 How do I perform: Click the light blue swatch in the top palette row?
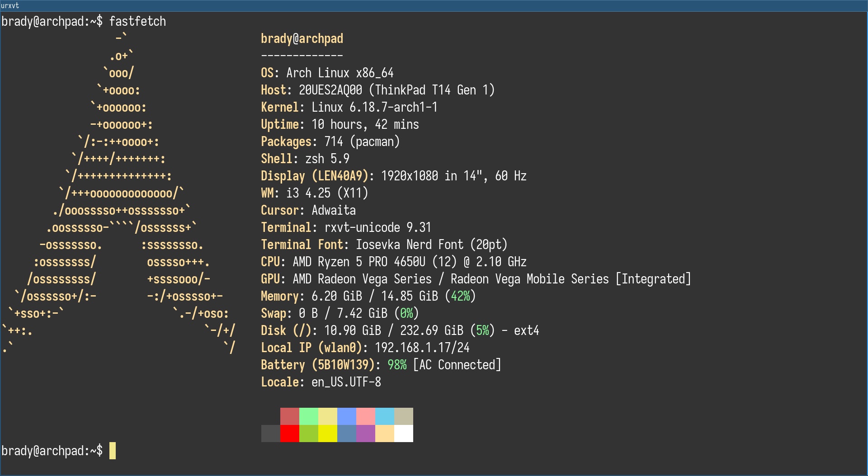click(x=347, y=416)
